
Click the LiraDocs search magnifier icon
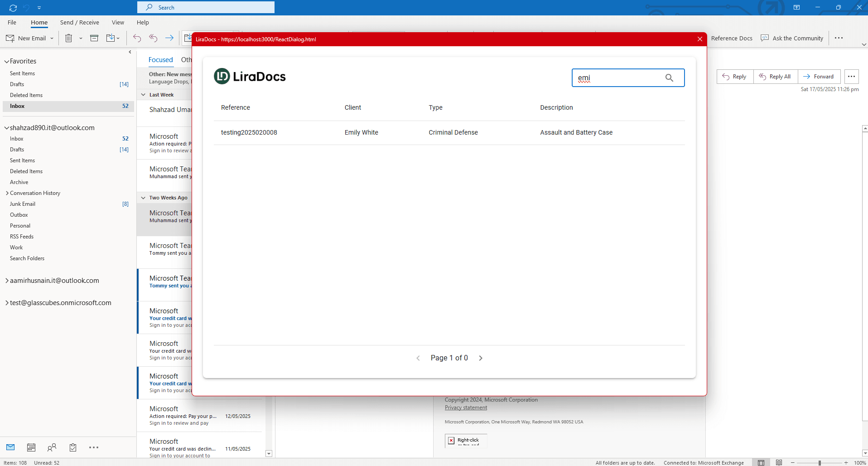(669, 78)
